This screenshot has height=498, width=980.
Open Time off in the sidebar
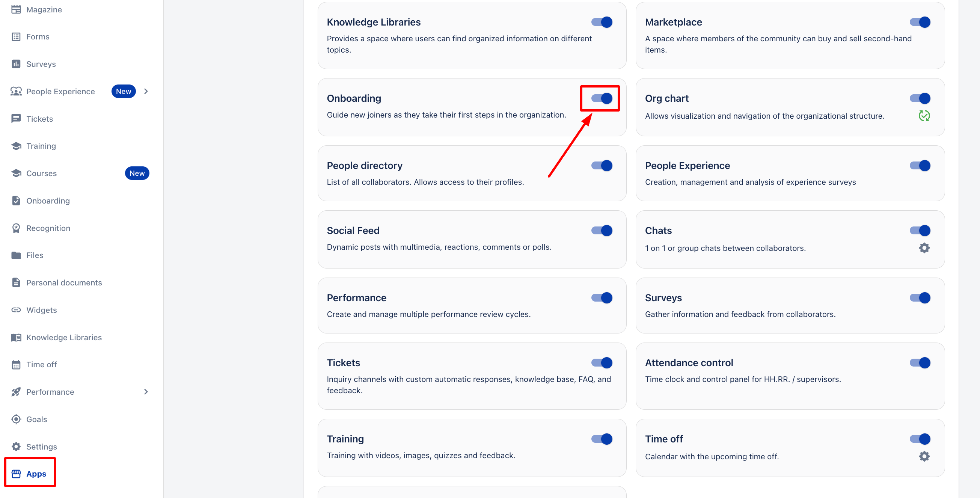(41, 364)
